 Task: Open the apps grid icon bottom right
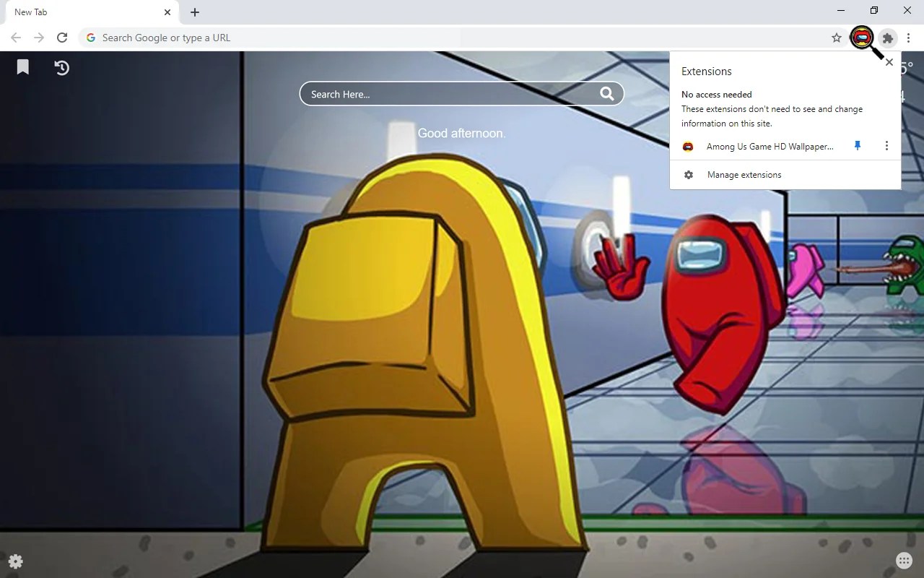pos(904,560)
